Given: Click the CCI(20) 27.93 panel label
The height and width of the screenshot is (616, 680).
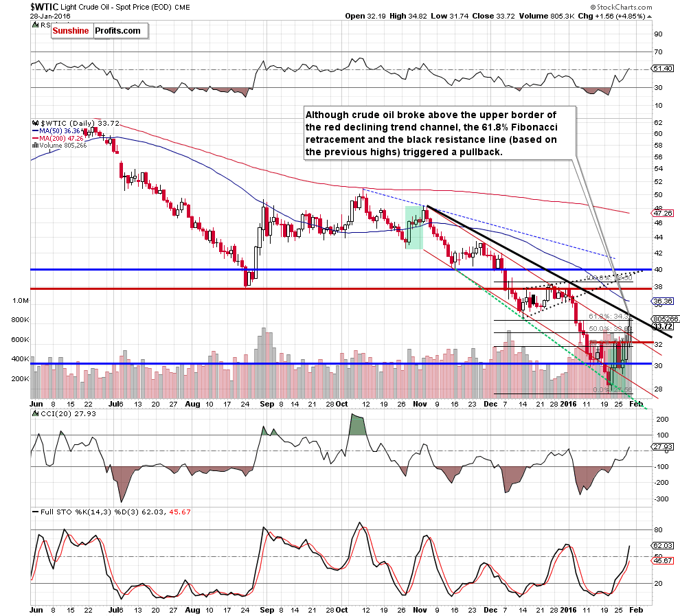Looking at the screenshot, I should click(68, 413).
